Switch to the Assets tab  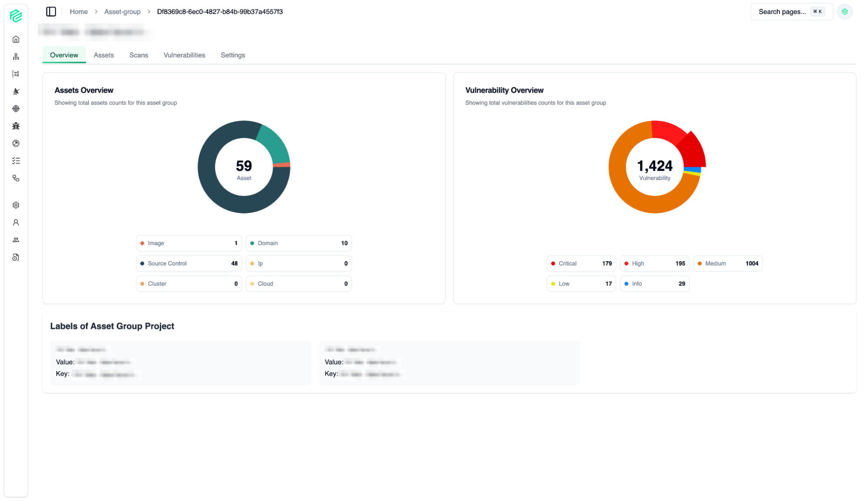pyautogui.click(x=104, y=55)
